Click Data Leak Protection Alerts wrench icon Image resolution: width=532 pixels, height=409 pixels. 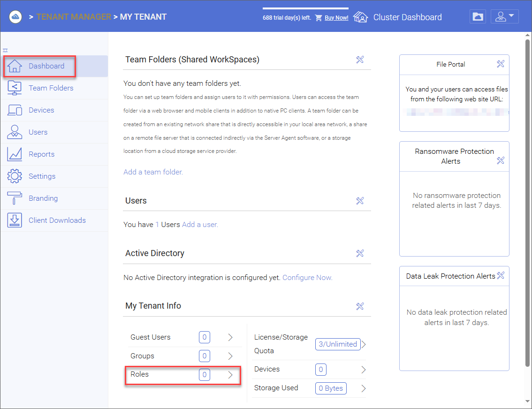pyautogui.click(x=501, y=275)
